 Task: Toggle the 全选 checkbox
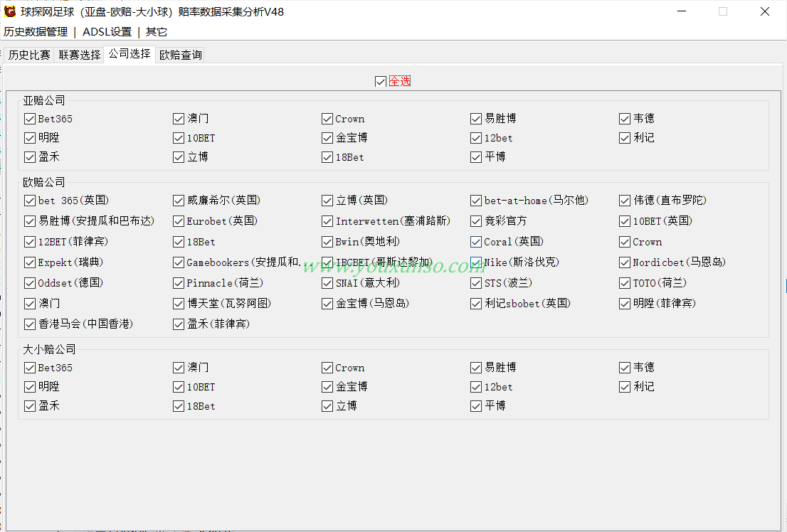[x=381, y=81]
